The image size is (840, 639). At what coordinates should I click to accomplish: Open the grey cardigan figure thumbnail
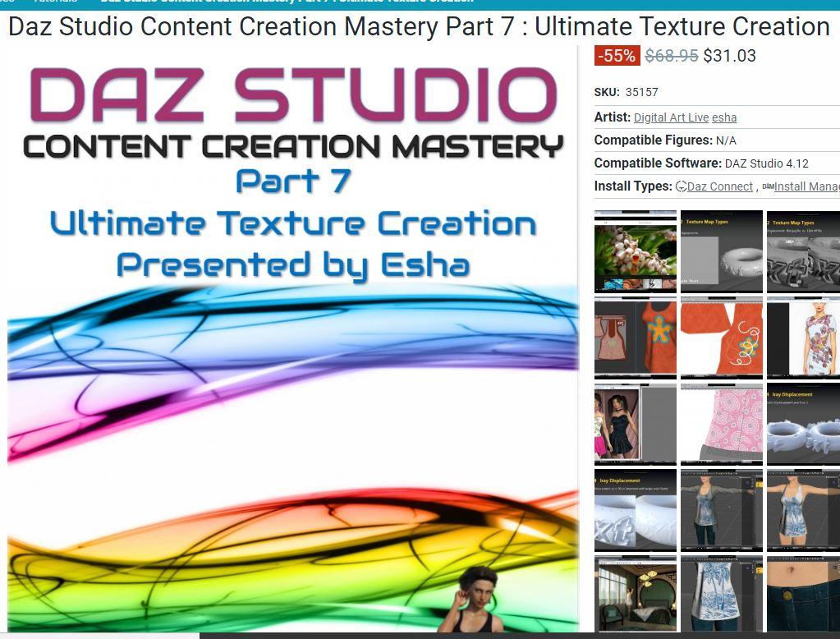pyautogui.click(x=722, y=510)
